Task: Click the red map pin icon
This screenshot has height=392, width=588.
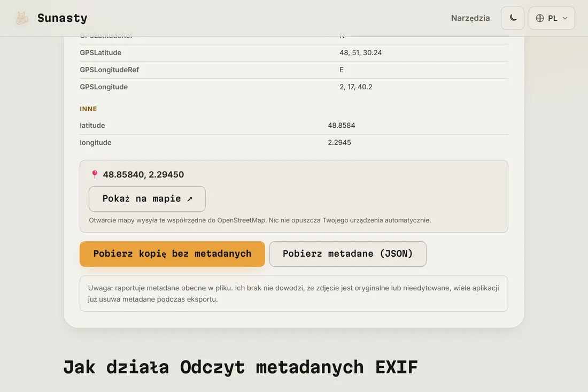Action: point(95,174)
